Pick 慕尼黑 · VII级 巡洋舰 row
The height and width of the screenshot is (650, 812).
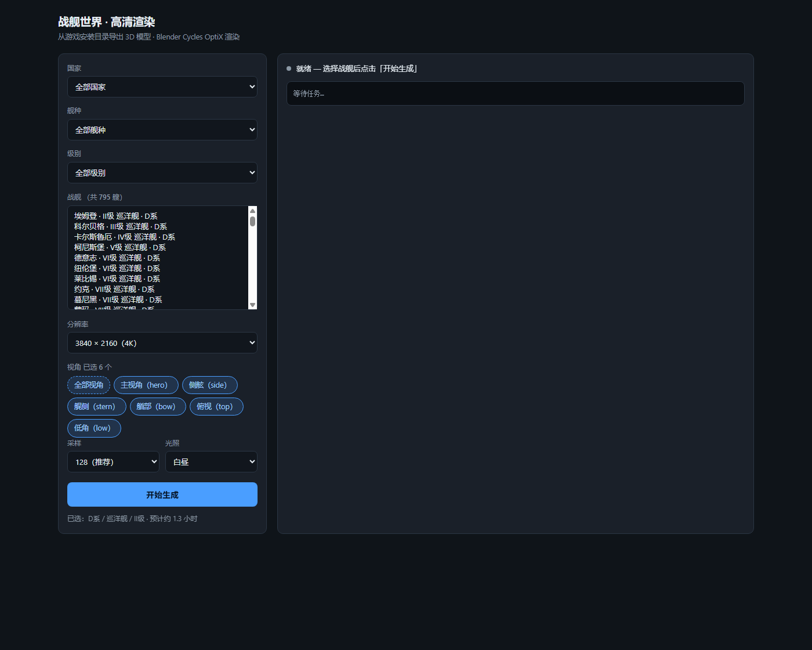pyautogui.click(x=158, y=299)
